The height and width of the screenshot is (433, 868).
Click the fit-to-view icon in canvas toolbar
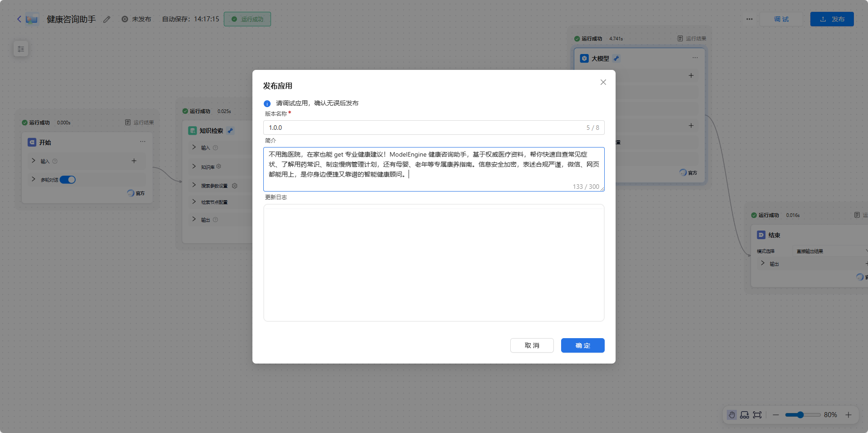point(757,414)
